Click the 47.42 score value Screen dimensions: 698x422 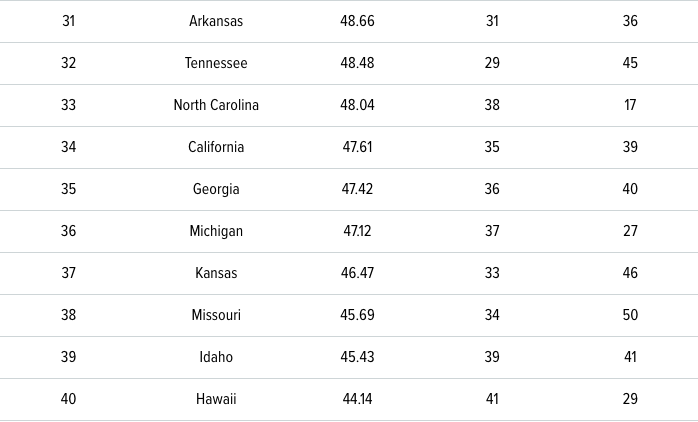tap(357, 189)
